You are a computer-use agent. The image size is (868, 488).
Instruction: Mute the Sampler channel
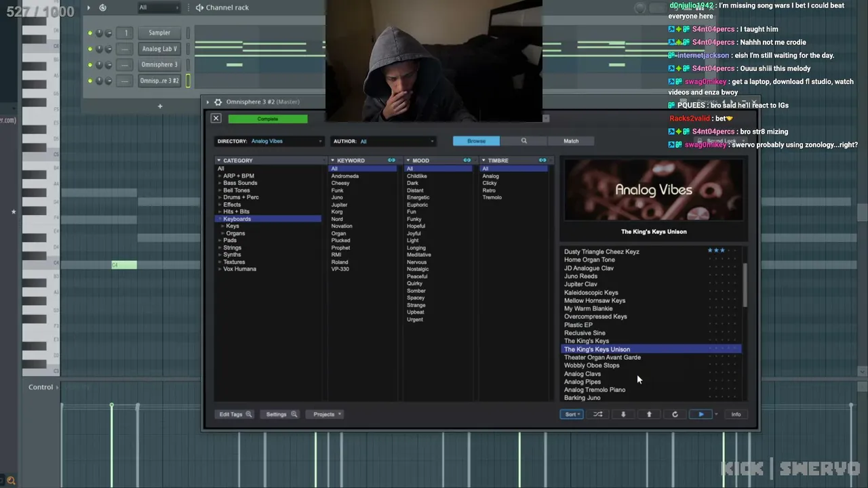(90, 33)
